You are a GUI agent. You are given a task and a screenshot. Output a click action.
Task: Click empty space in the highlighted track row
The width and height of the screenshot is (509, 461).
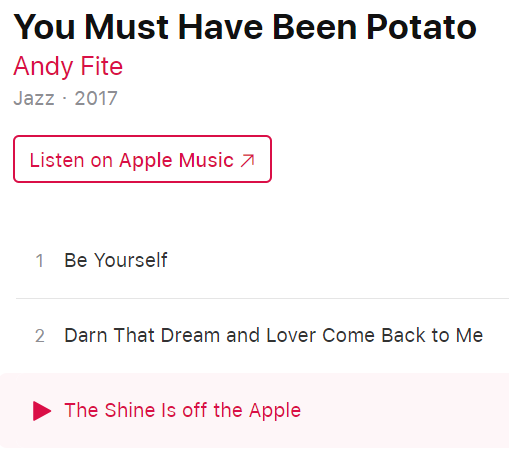coord(400,411)
